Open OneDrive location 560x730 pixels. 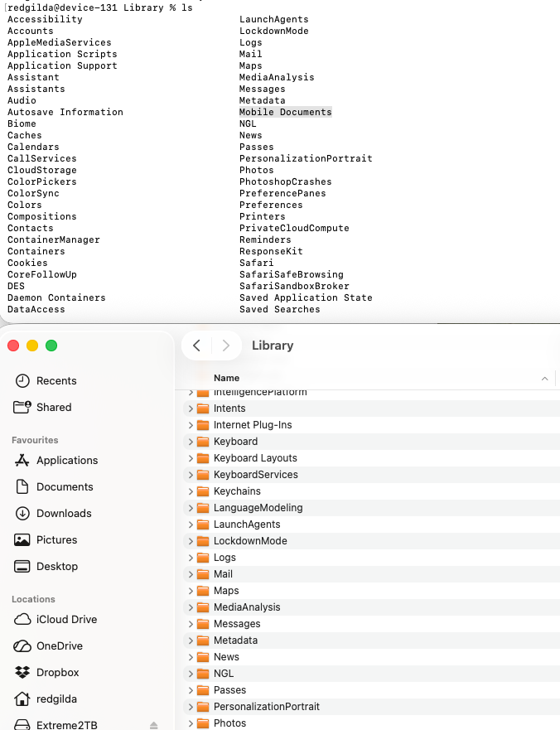(x=48, y=646)
